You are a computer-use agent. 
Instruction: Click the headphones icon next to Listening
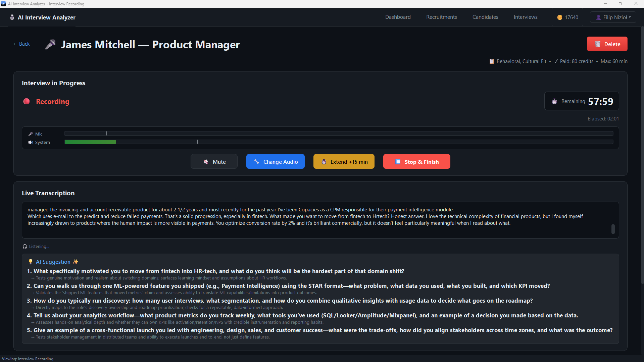point(25,246)
